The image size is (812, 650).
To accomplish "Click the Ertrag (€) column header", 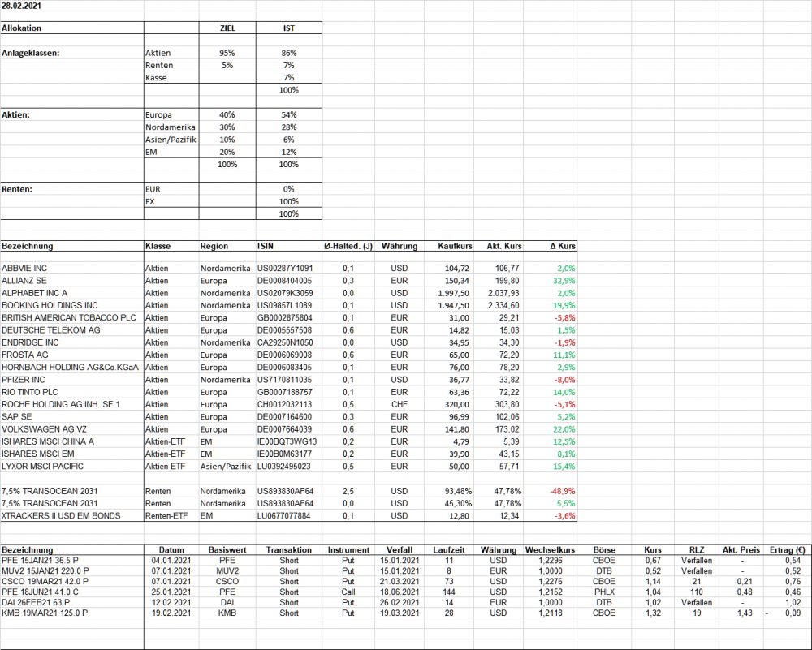I will 787,549.
